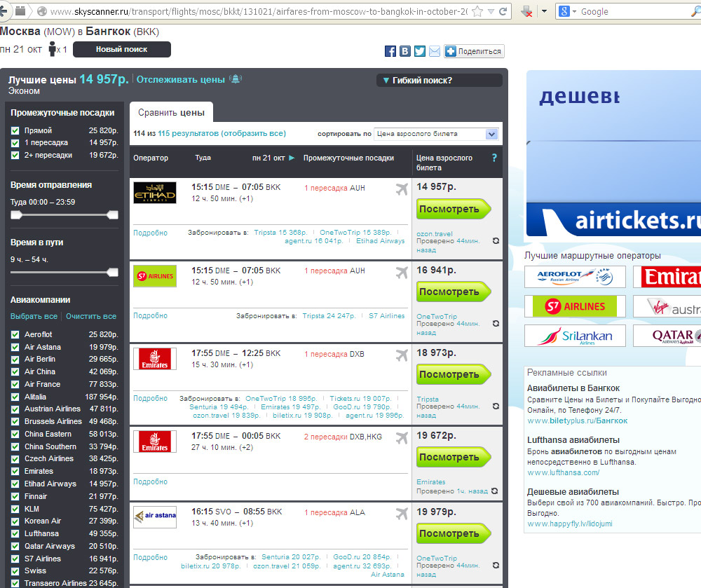Uncheck the Lufthansa airline checkbox
Screen dimensions: 701x588
[15, 533]
